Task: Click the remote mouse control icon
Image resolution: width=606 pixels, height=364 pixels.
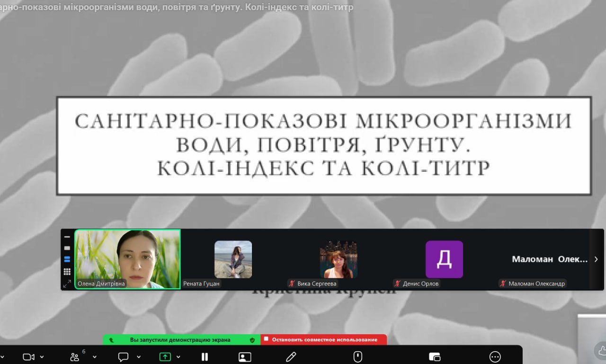Action: 358,357
